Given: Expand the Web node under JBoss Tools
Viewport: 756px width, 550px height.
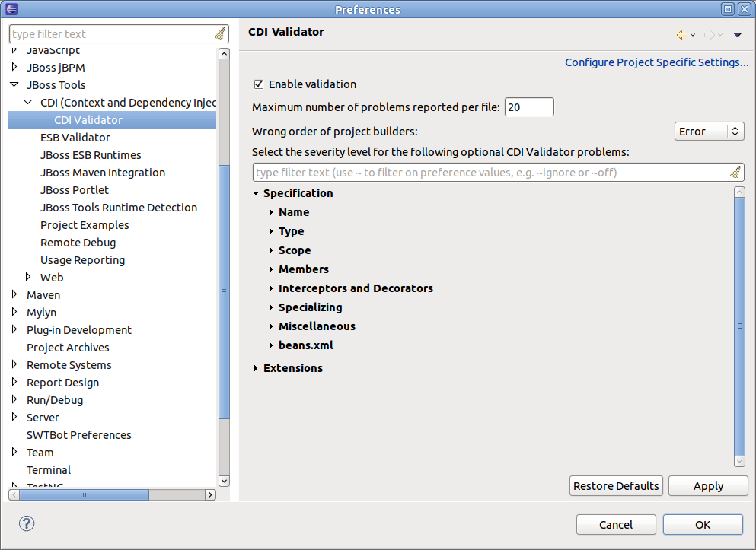Looking at the screenshot, I should coord(28,276).
